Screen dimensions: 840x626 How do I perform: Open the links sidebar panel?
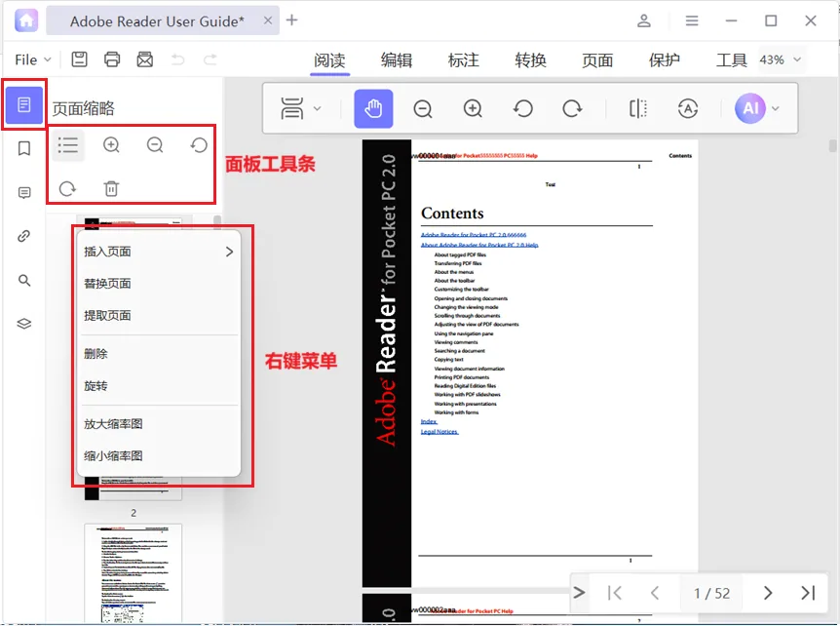click(x=24, y=236)
